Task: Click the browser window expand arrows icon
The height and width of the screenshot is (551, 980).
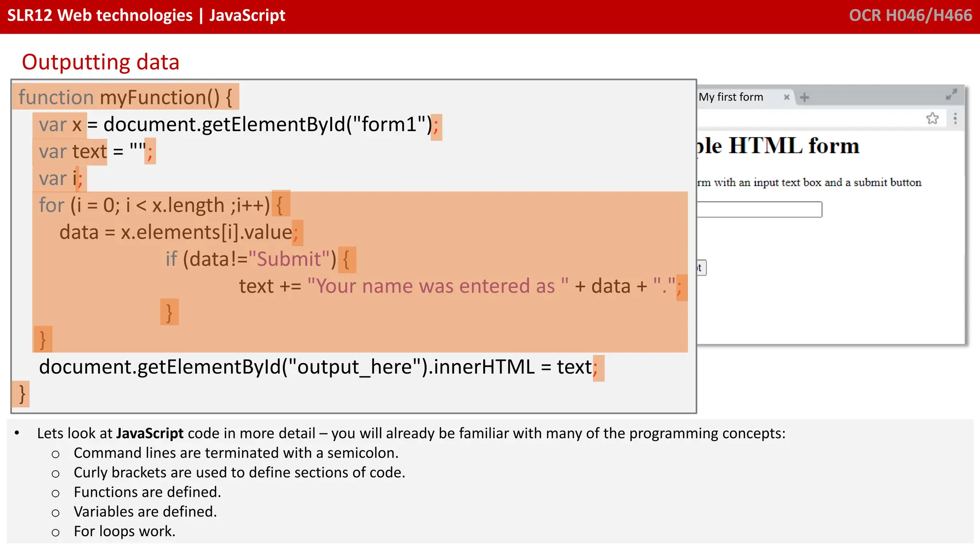Action: pos(951,95)
